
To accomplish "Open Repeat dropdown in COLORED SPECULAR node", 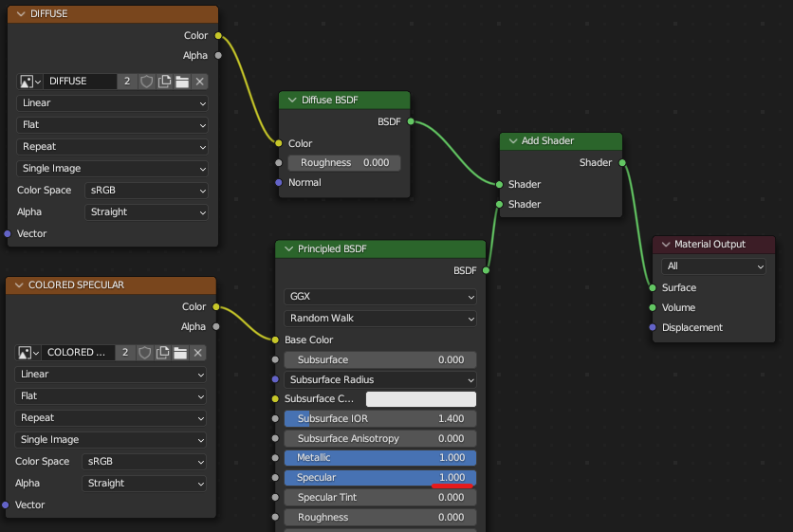I will coord(110,417).
